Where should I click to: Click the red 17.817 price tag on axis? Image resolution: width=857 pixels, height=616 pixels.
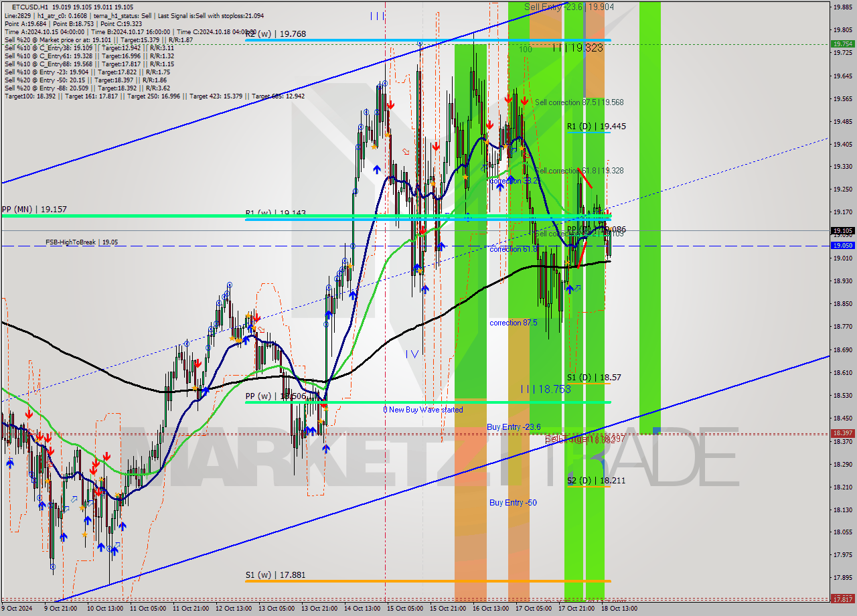click(842, 599)
